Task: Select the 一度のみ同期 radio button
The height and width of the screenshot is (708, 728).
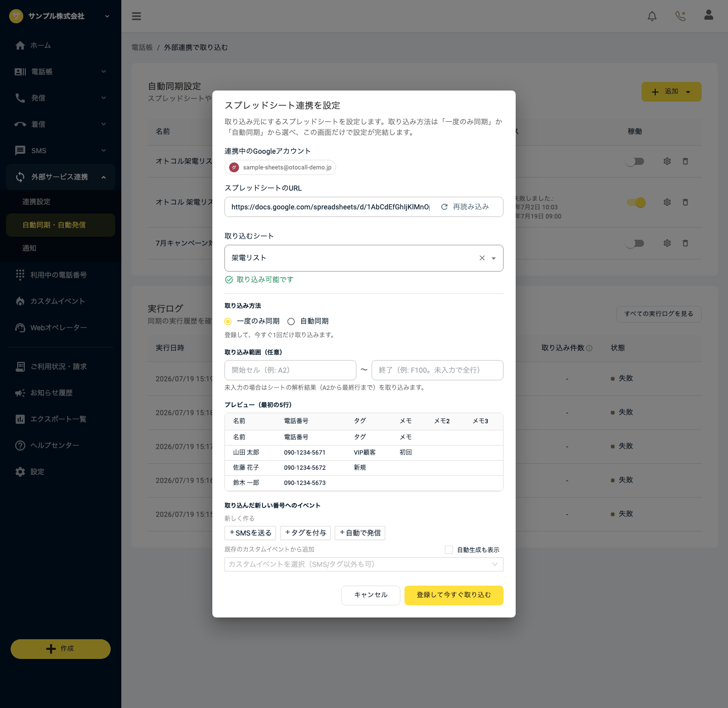Action: [228, 322]
